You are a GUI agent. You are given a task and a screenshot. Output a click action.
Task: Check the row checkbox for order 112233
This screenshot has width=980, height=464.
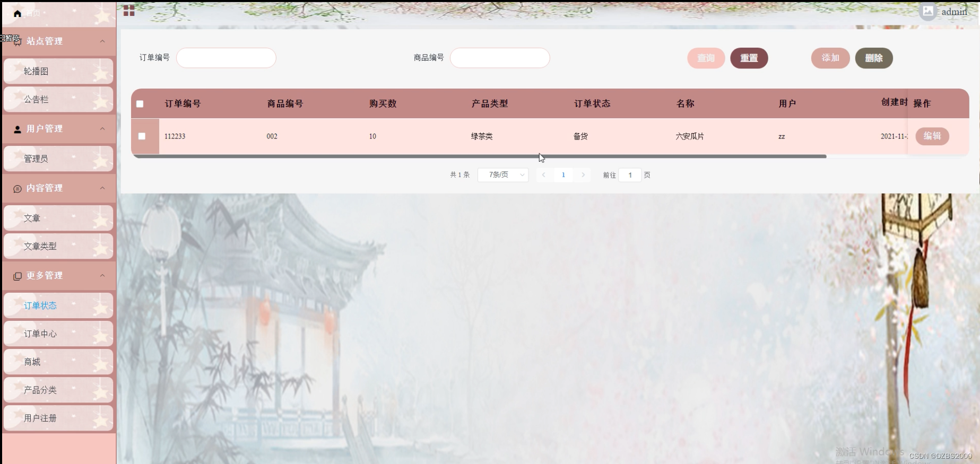point(142,136)
